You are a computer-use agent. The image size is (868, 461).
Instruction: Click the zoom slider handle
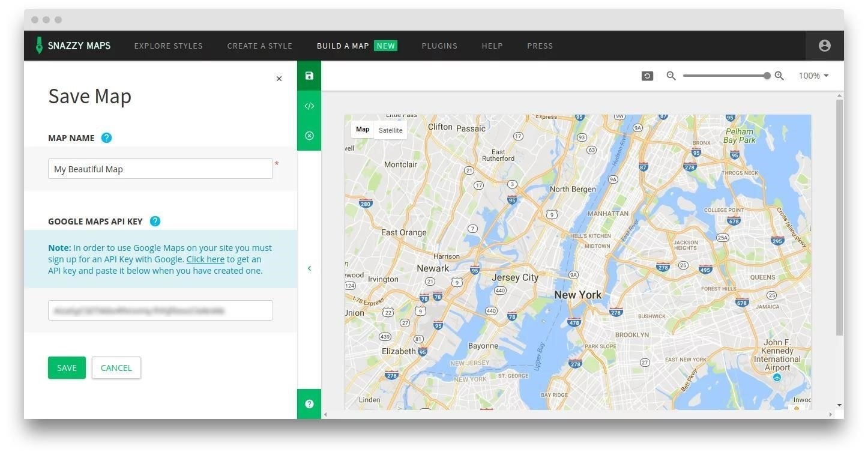767,76
